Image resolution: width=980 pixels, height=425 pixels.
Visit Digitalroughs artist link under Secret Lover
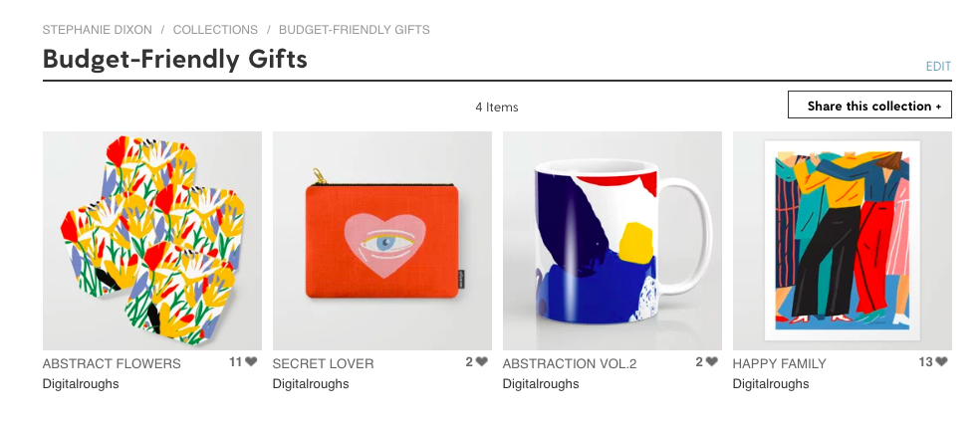click(311, 384)
